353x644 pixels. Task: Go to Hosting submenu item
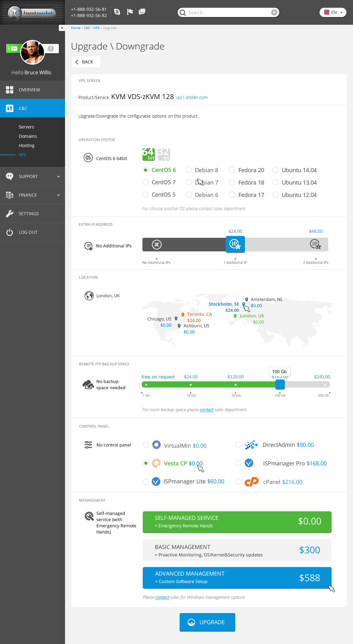pos(27,146)
